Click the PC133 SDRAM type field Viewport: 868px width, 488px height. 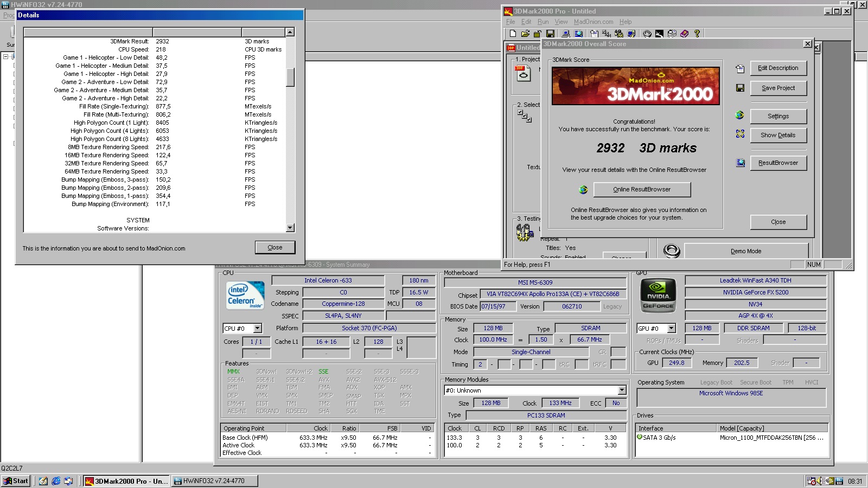point(546,415)
